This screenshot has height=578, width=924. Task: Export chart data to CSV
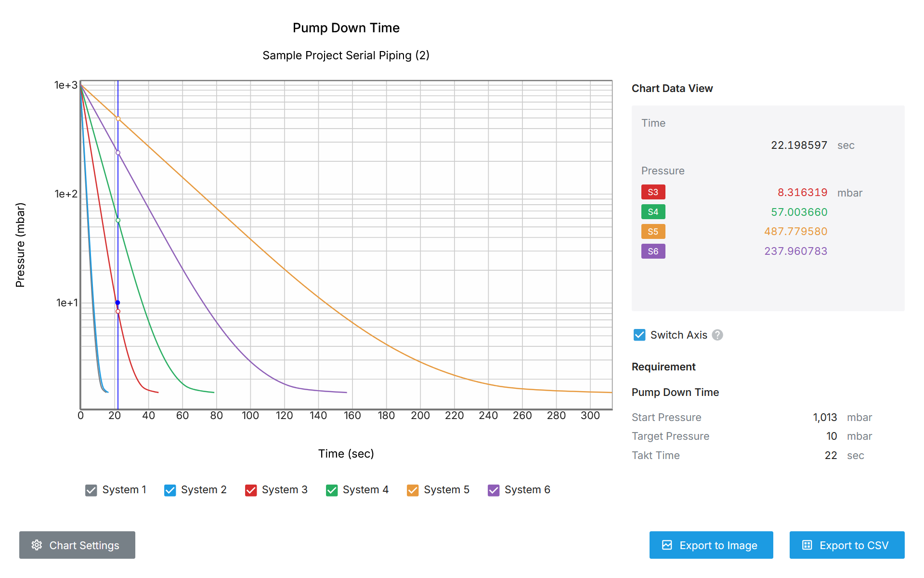point(847,545)
